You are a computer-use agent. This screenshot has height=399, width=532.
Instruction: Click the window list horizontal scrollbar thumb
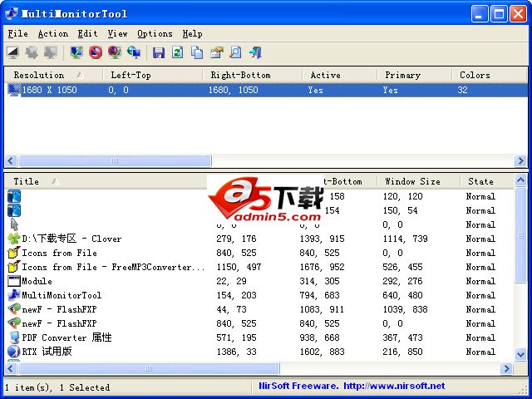(149, 368)
